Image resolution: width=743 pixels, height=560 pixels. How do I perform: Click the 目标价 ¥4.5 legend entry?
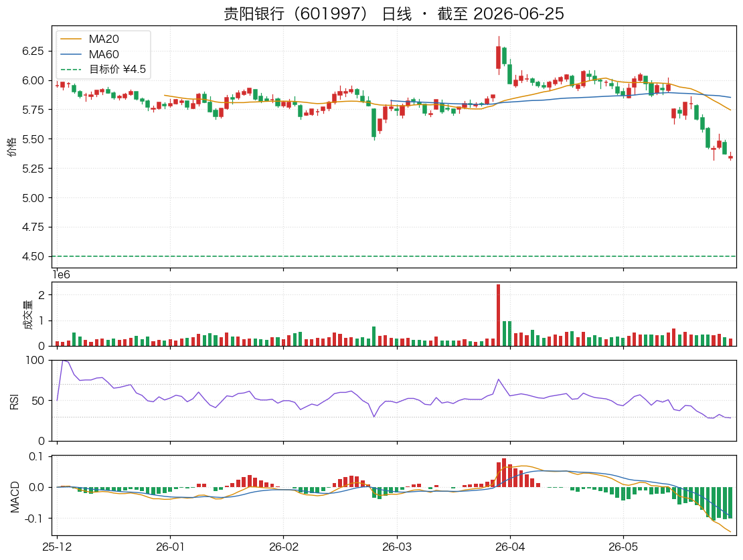103,69
